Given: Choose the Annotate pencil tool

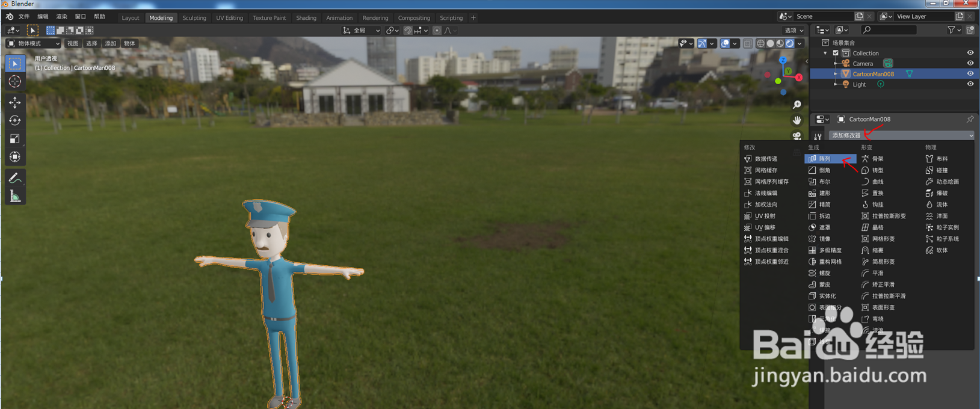Looking at the screenshot, I should (x=15, y=178).
